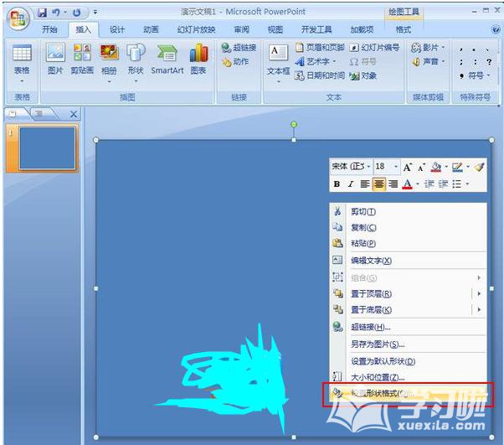Image resolution: width=504 pixels, height=445 pixels.
Task: Click the Office button logo
Action: pyautogui.click(x=17, y=16)
